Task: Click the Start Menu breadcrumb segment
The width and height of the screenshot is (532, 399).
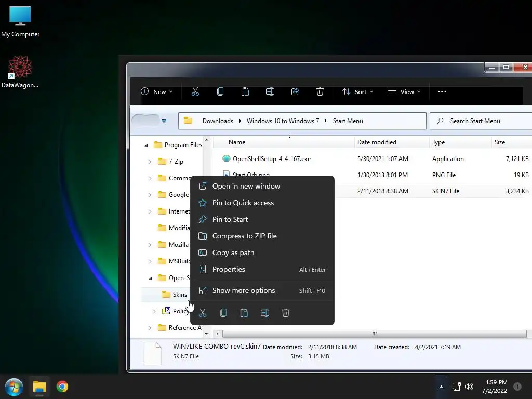Action: coord(348,121)
